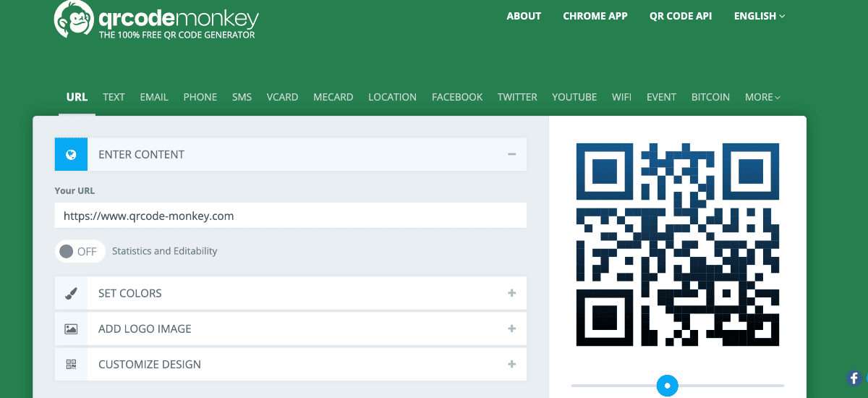Switch to the BITCOIN tab

click(x=710, y=97)
